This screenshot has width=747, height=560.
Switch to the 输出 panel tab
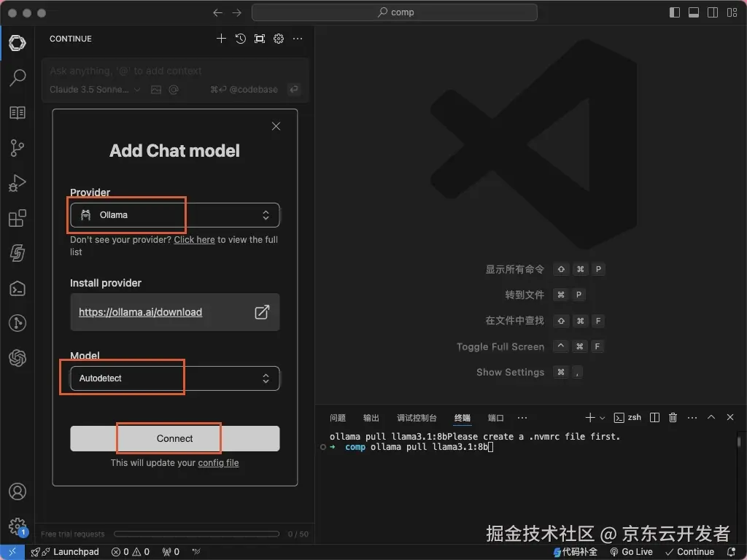(x=371, y=418)
